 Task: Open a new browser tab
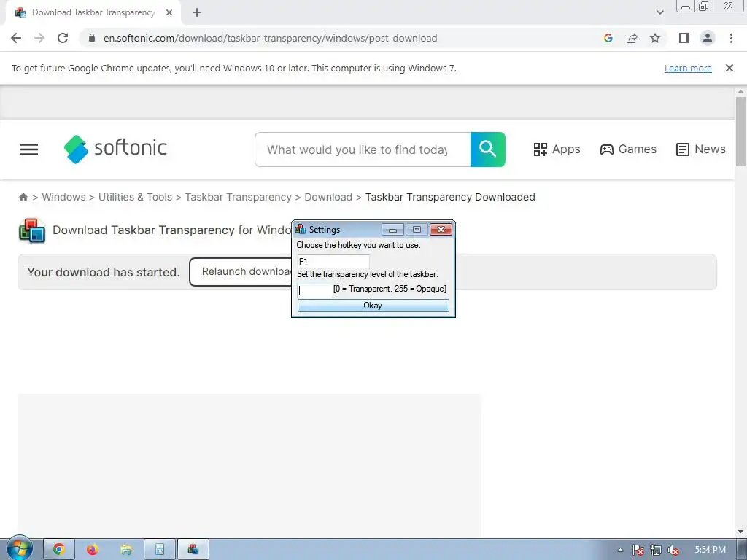[197, 13]
